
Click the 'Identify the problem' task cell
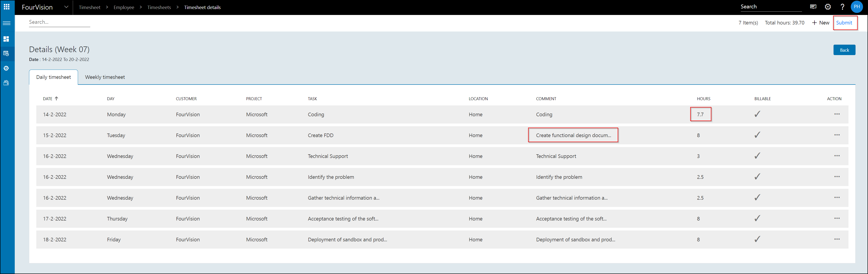[331, 177]
